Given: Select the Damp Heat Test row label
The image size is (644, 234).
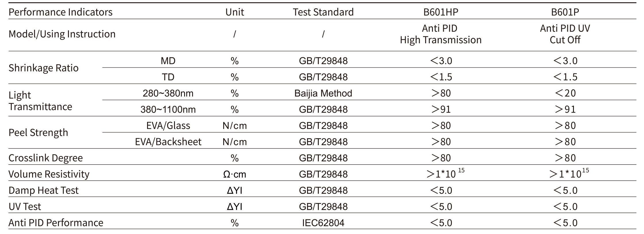Looking at the screenshot, I should click(x=43, y=190).
